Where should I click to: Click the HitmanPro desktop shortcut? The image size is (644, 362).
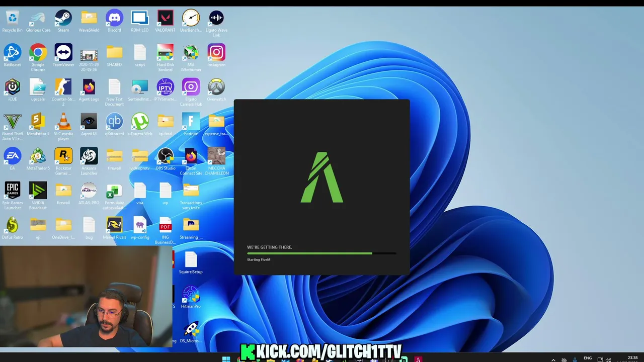pos(191,294)
